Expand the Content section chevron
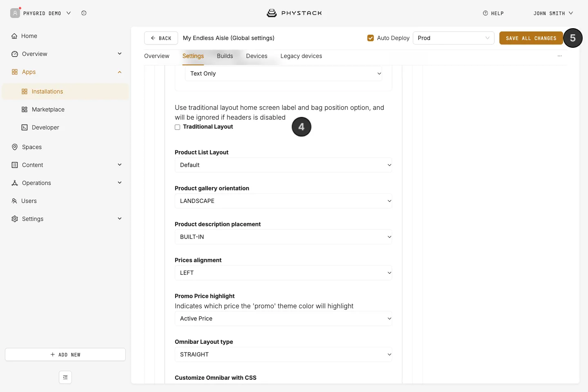Screen dimensions: 588x392 (x=120, y=165)
